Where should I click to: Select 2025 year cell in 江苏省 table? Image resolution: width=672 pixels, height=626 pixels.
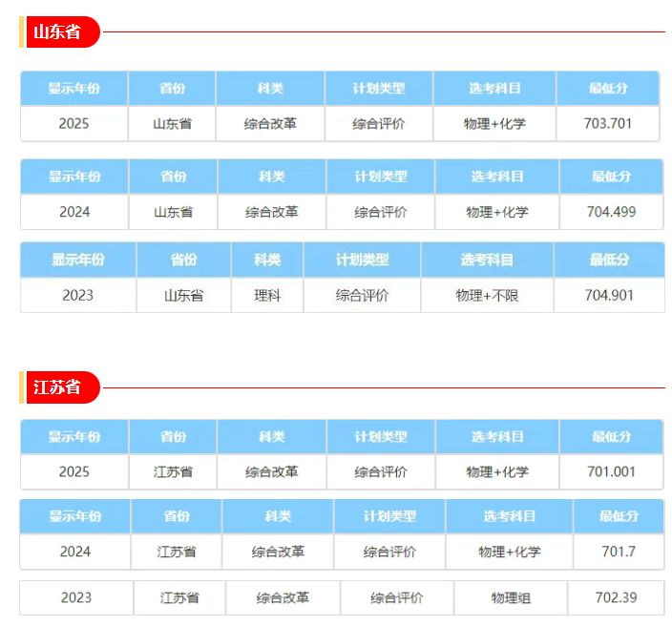click(x=74, y=471)
